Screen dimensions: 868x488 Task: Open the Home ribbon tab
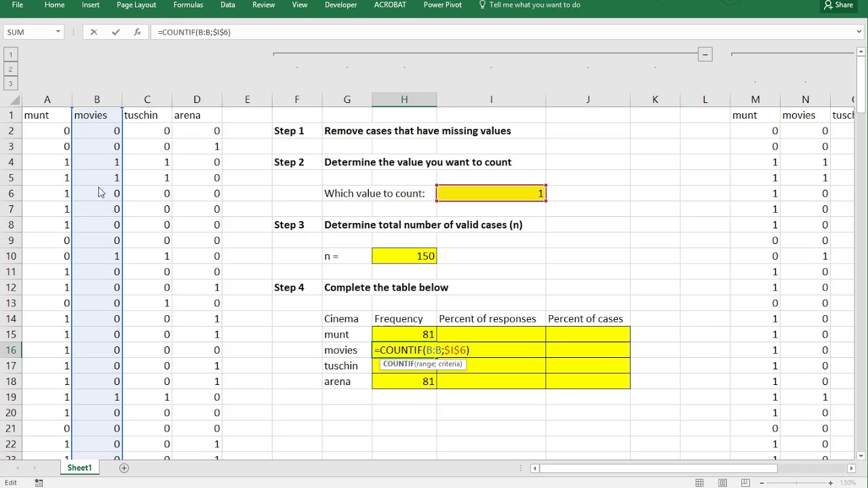tap(54, 5)
